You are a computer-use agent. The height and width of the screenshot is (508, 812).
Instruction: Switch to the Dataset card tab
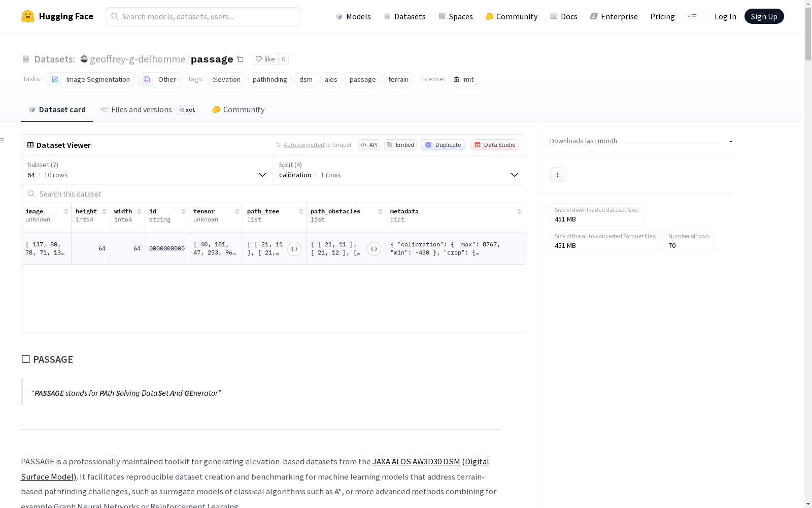tap(57, 110)
